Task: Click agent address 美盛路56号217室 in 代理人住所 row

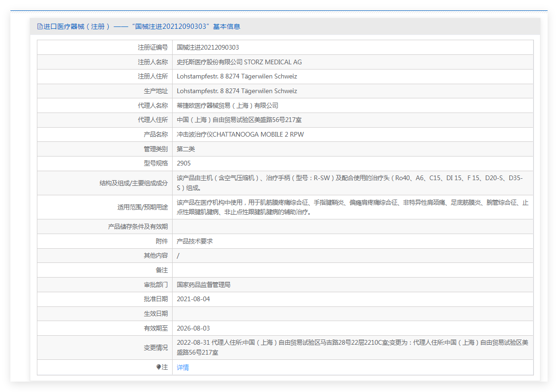Action: (x=239, y=120)
